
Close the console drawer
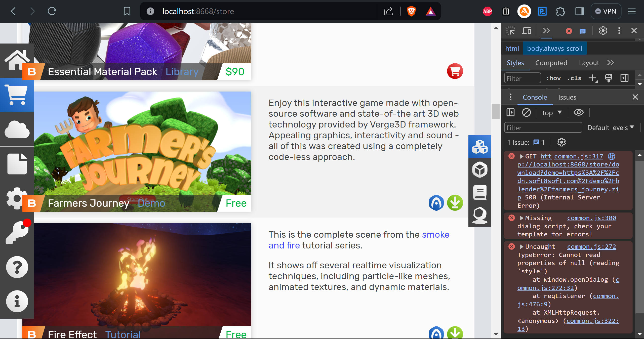[635, 97]
